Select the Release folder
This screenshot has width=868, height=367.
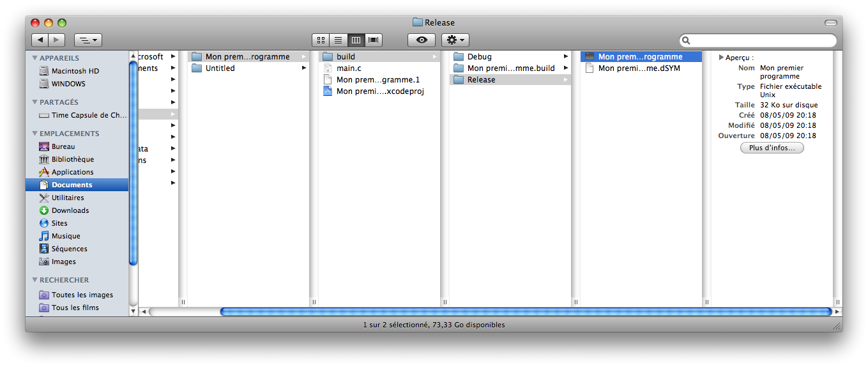[510, 80]
